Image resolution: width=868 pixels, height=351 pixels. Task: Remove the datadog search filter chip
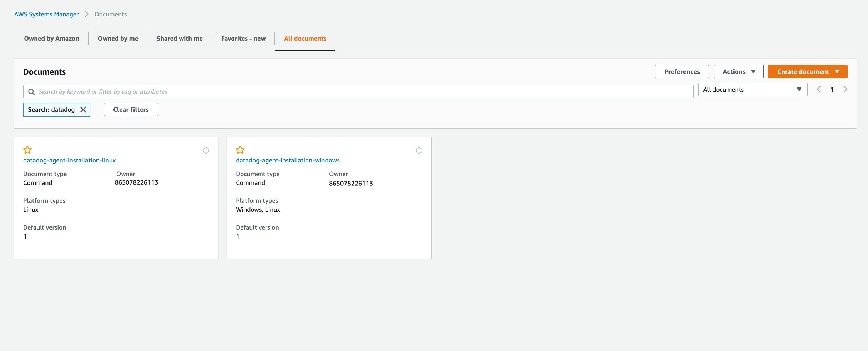click(x=83, y=110)
